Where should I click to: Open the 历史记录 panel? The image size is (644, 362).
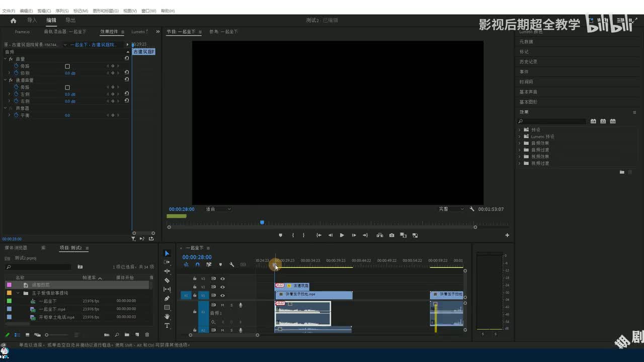[x=528, y=62]
